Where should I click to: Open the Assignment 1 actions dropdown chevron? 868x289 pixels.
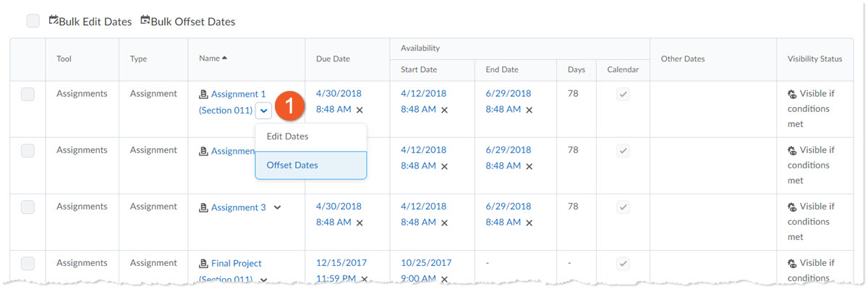click(x=264, y=111)
